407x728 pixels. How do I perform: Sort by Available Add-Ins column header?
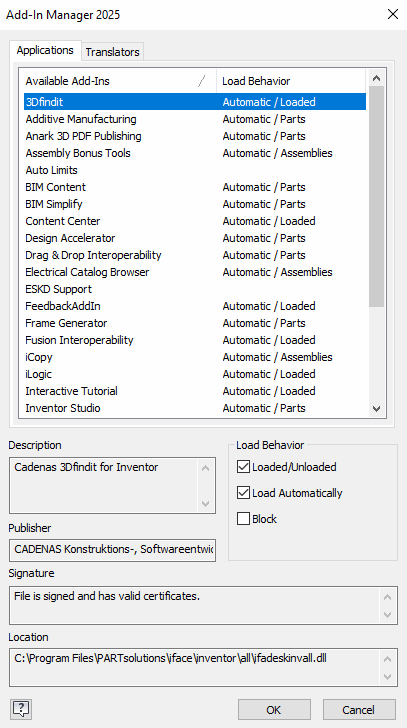(x=119, y=81)
